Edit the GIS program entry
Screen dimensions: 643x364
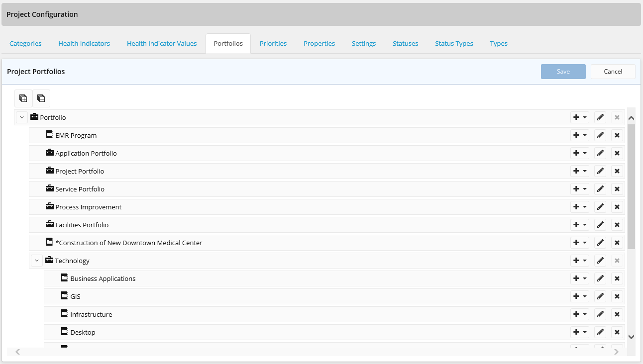(x=600, y=296)
